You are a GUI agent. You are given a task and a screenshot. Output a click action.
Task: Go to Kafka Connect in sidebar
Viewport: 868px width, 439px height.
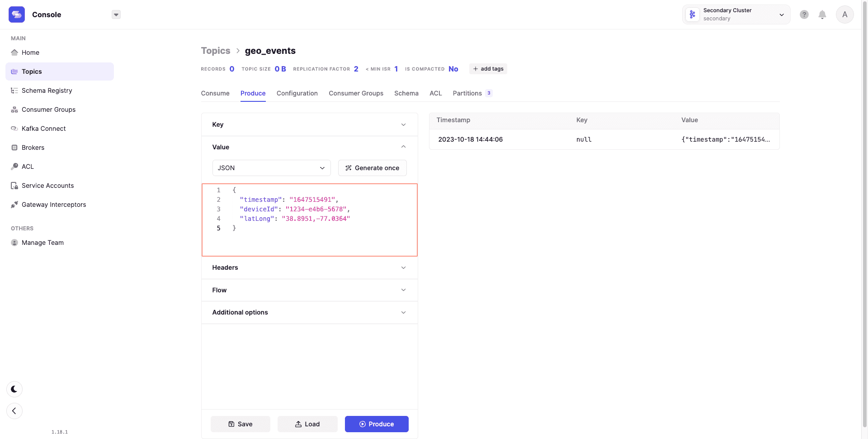click(43, 129)
